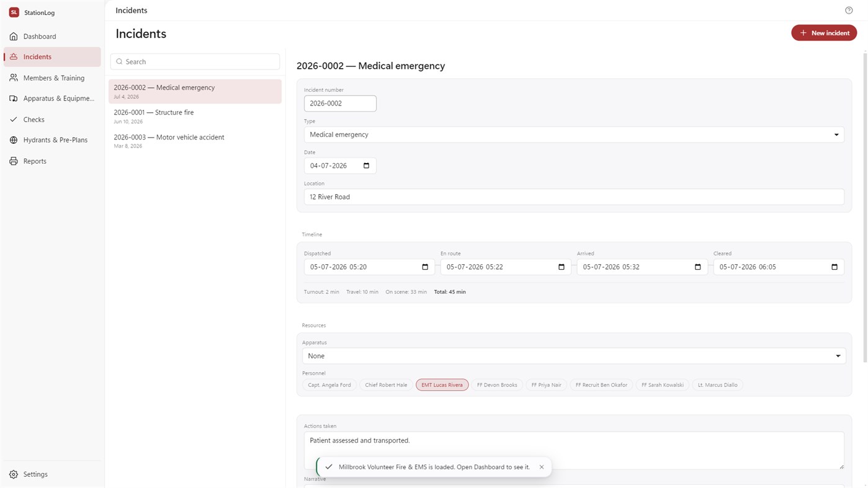Create a New incident

[x=824, y=33]
